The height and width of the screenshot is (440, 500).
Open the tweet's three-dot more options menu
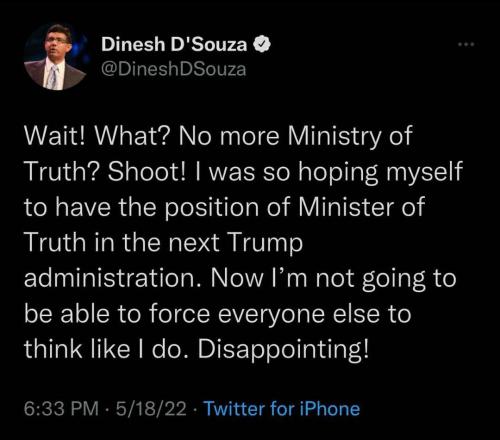point(466,44)
